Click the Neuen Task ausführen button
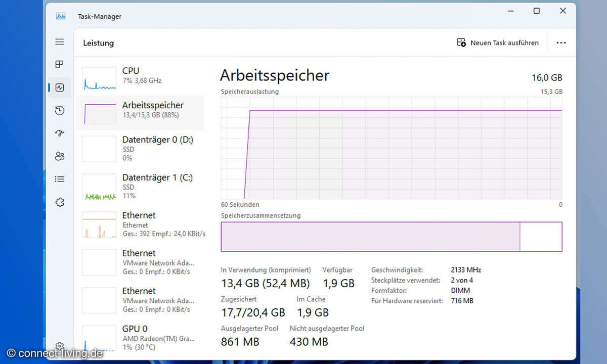The height and width of the screenshot is (364, 607). click(498, 43)
